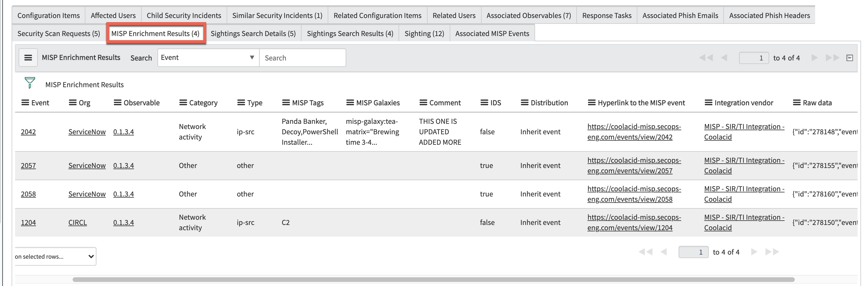The height and width of the screenshot is (286, 868).
Task: Open the Associated Observables (7) tab
Action: click(529, 15)
